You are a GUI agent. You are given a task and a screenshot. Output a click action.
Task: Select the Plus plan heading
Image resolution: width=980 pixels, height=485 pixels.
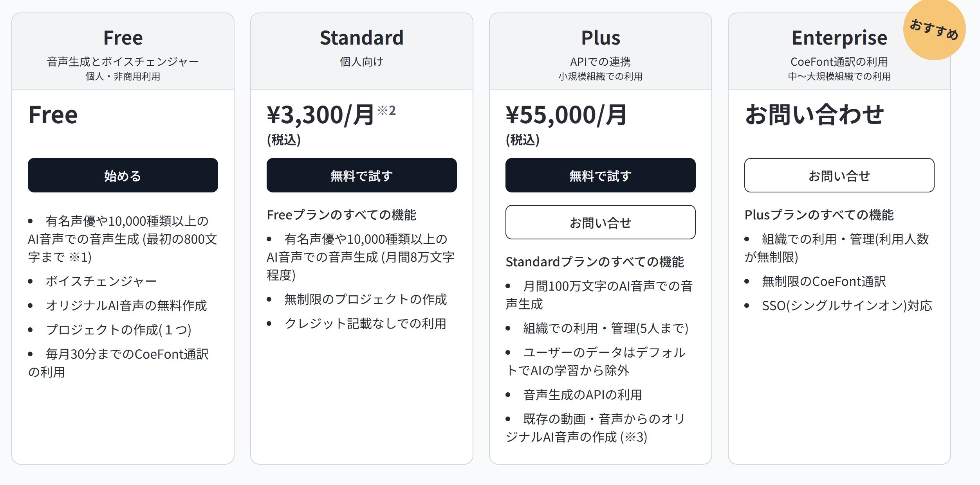tap(601, 38)
